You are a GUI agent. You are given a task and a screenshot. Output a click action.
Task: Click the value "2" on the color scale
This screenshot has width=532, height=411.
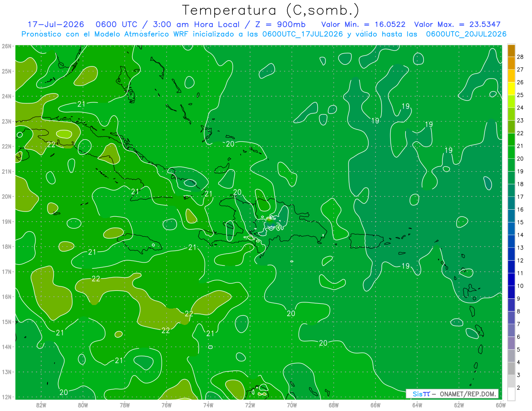[518, 388]
